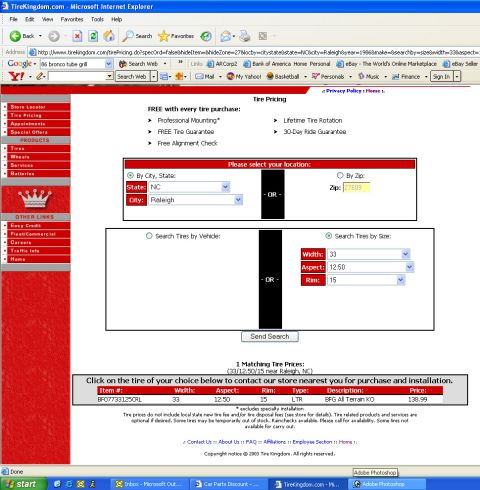Expand the Google search box dropdown
This screenshot has width=480, height=490.
(108, 64)
